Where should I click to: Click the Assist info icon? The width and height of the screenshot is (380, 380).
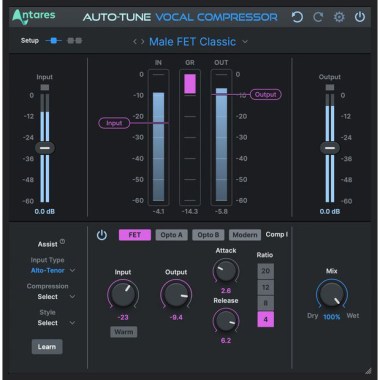62,242
